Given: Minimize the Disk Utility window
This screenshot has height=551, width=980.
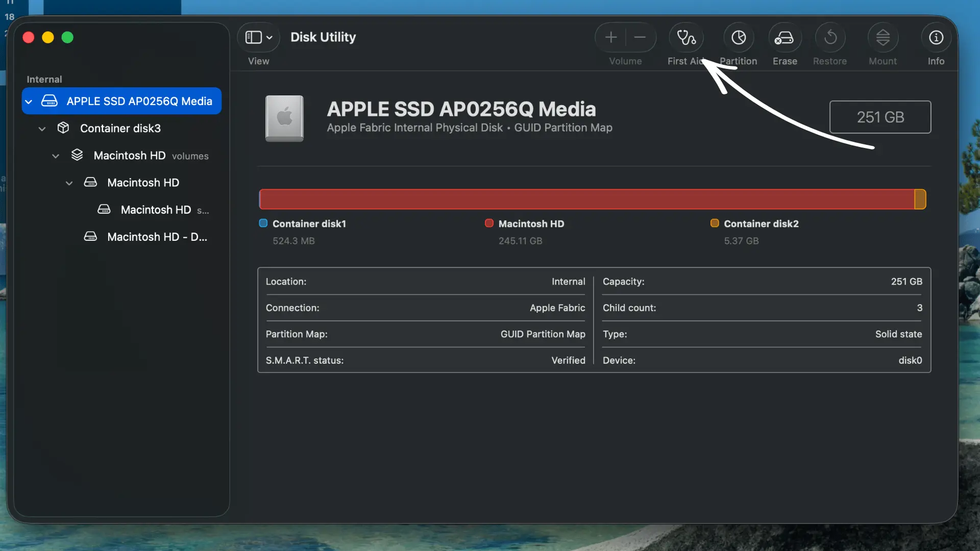Looking at the screenshot, I should click(48, 37).
